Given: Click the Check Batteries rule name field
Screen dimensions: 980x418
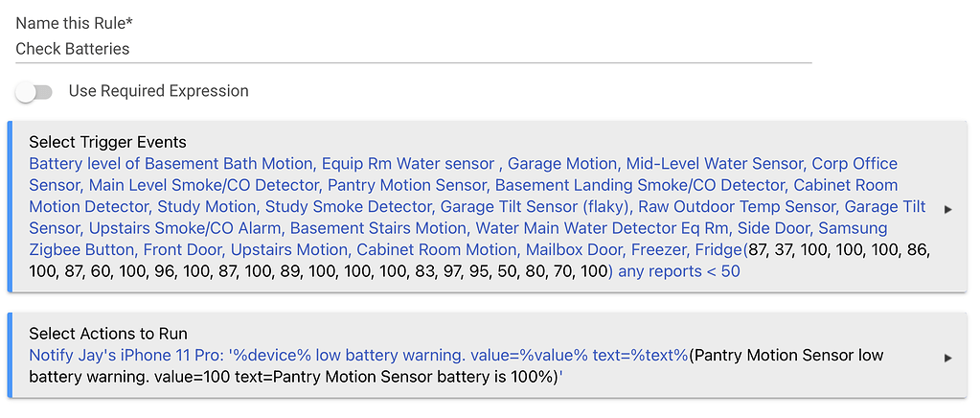Looking at the screenshot, I should (412, 49).
